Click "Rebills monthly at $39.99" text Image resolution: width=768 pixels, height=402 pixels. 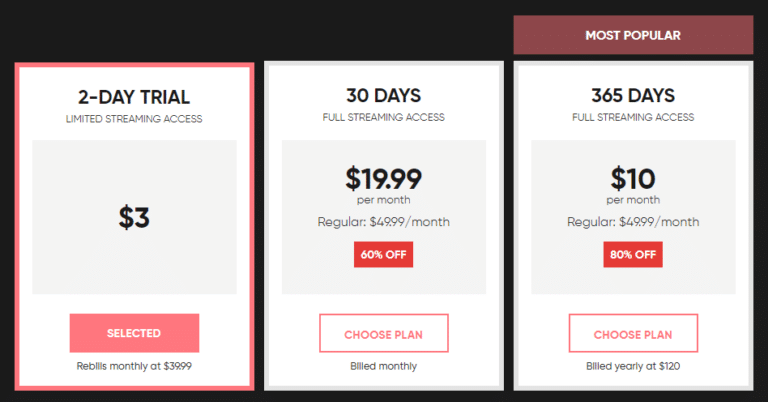[134, 366]
